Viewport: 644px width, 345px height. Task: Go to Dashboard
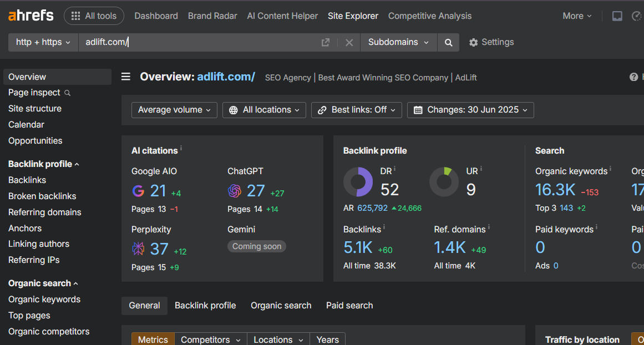point(156,16)
